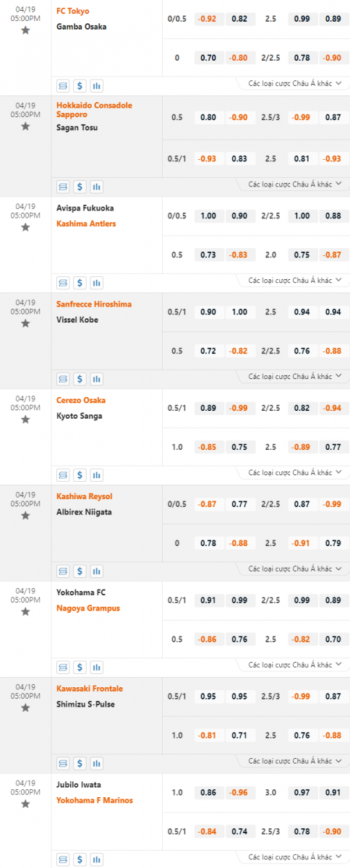This screenshot has width=350, height=868.
Task: Favorite the FC Tokyo vs Gamba Osaka match star
Action: (x=25, y=30)
